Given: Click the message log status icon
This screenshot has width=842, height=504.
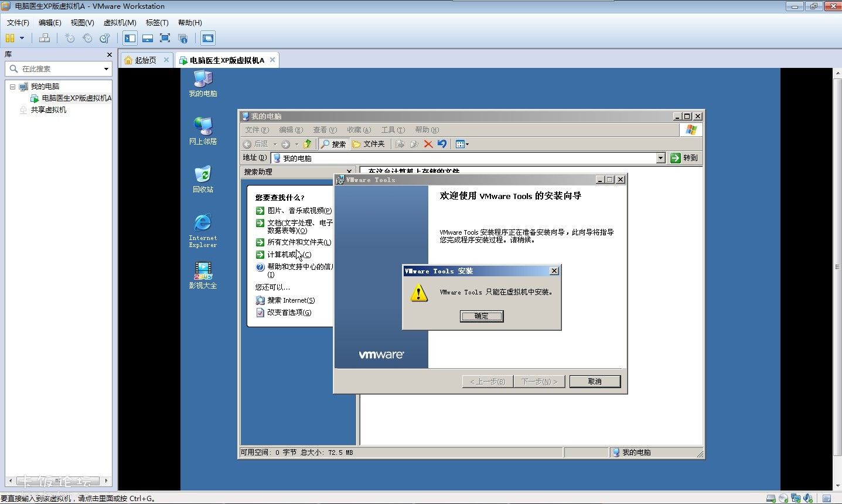Looking at the screenshot, I should tap(827, 499).
